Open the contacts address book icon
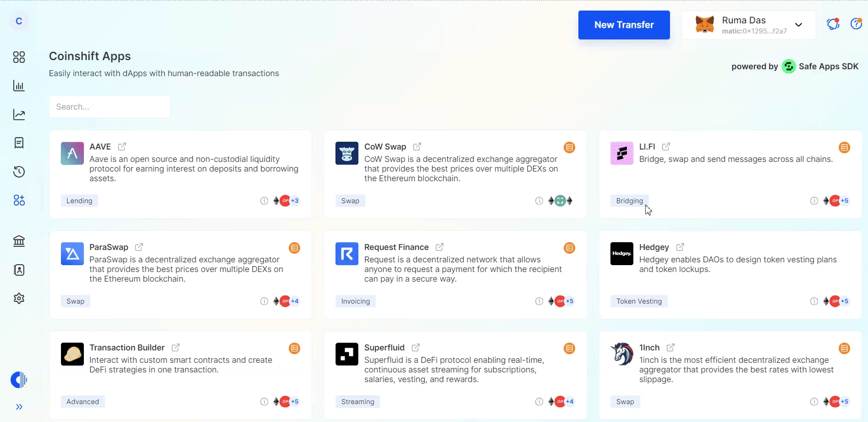 (19, 270)
